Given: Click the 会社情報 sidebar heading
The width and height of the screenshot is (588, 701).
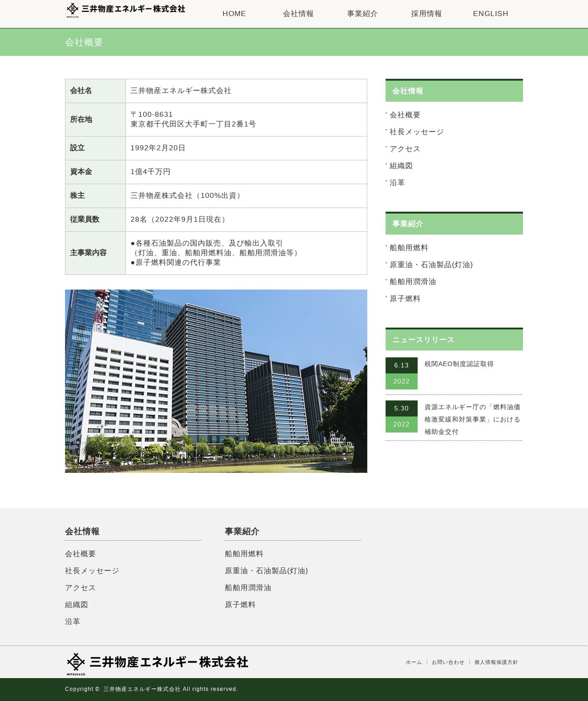Looking at the screenshot, I should [x=454, y=91].
